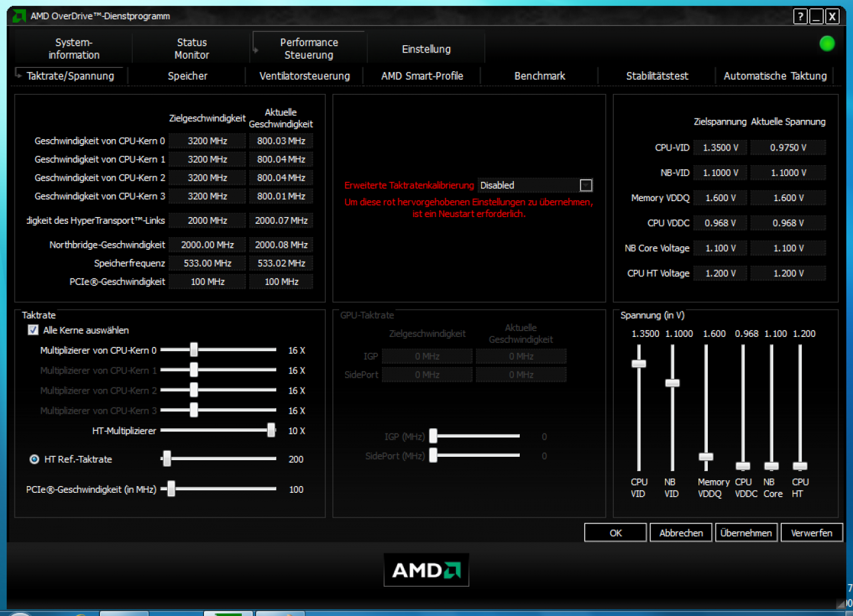Click the NB VID voltage slider handle

(672, 383)
